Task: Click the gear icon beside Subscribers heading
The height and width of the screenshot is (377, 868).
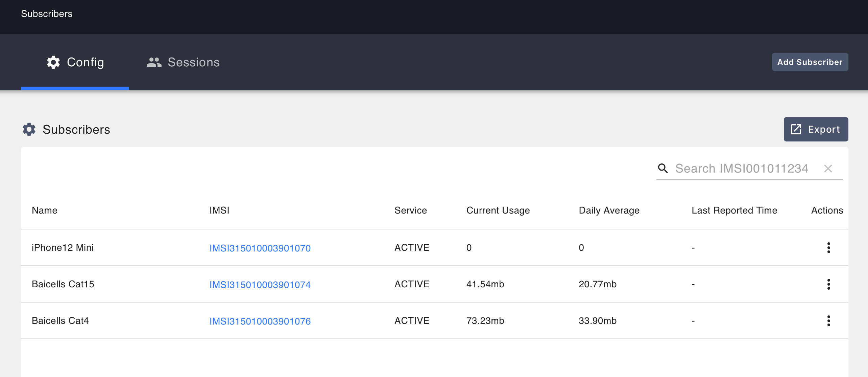Action: click(x=29, y=129)
